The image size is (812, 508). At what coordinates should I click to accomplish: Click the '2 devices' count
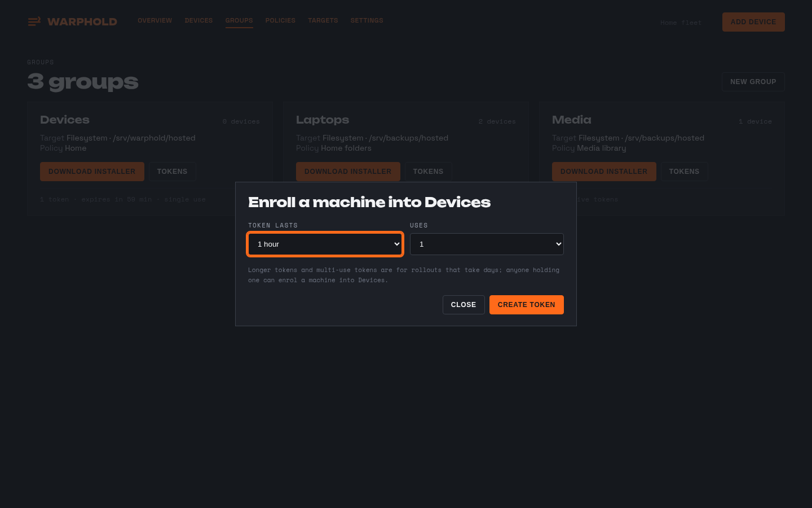click(497, 121)
